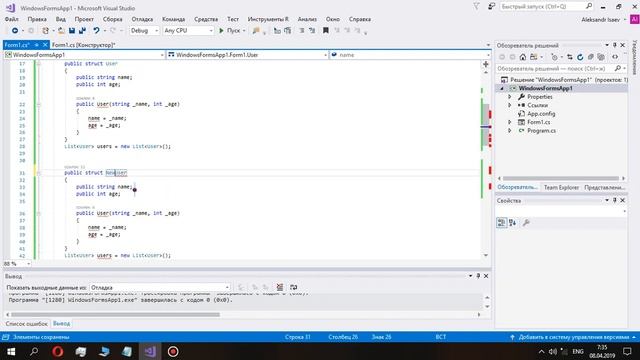The height and width of the screenshot is (360, 640).
Task: Open the Файл menu
Action: 11,19
